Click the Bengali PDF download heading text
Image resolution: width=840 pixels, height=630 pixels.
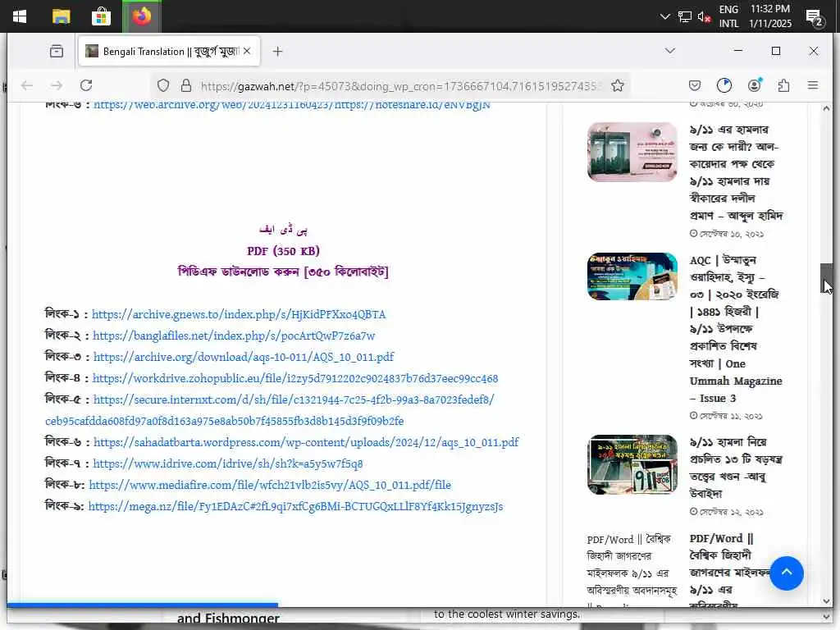coord(283,272)
